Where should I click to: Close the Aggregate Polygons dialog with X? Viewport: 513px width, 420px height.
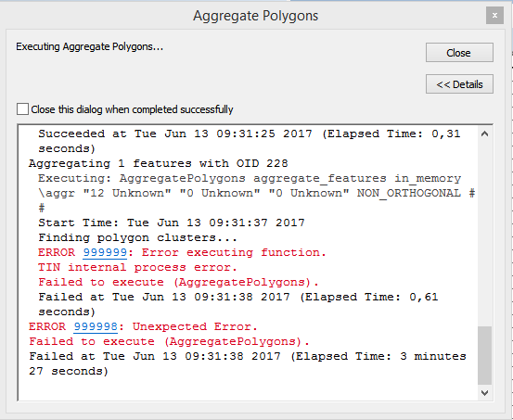pos(494,16)
